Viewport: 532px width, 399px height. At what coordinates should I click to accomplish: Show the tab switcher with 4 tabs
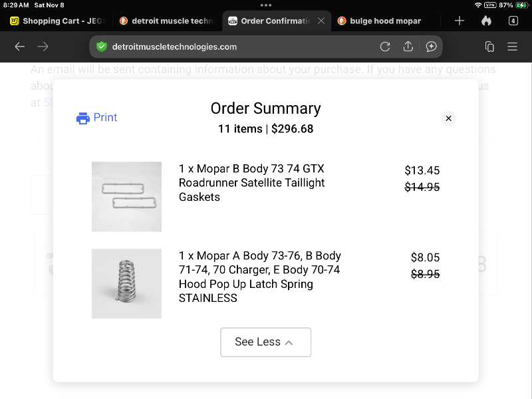(513, 21)
